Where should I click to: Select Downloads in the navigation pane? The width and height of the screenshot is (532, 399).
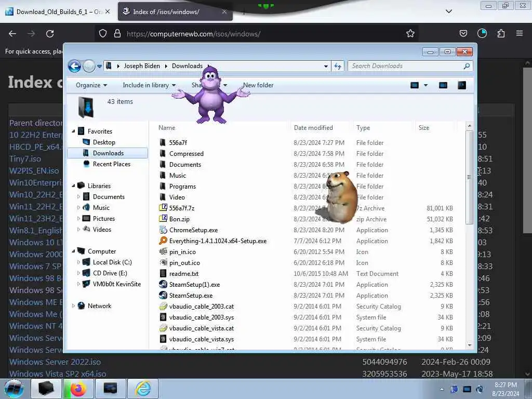(108, 153)
